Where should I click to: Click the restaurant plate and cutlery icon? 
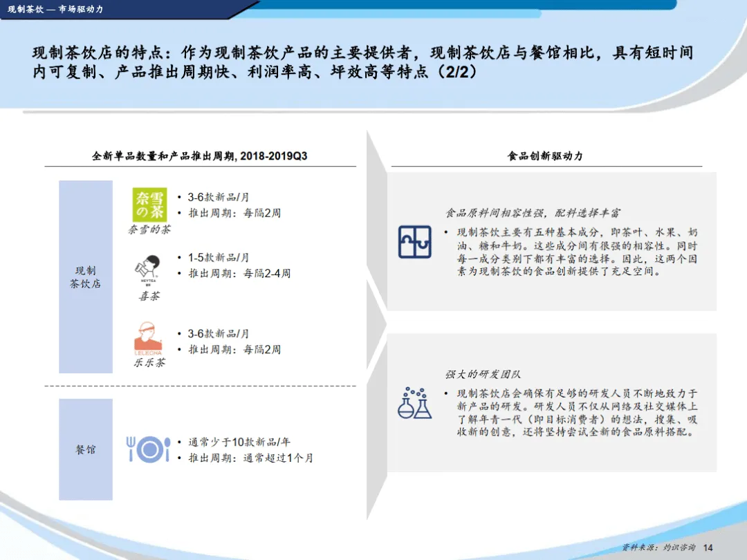(x=148, y=449)
